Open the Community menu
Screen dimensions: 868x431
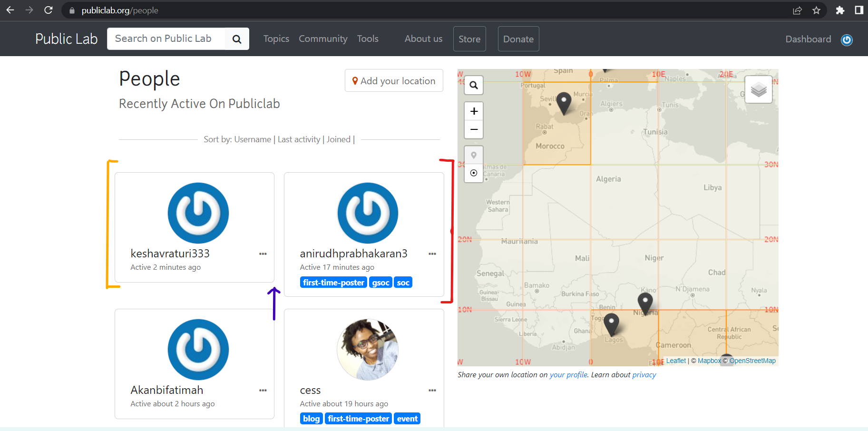point(323,39)
